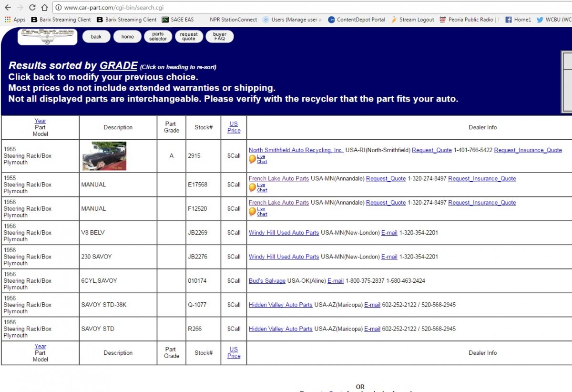Click the Car-Part.com logo
Image resolution: width=572 pixels, height=392 pixels.
47,37
